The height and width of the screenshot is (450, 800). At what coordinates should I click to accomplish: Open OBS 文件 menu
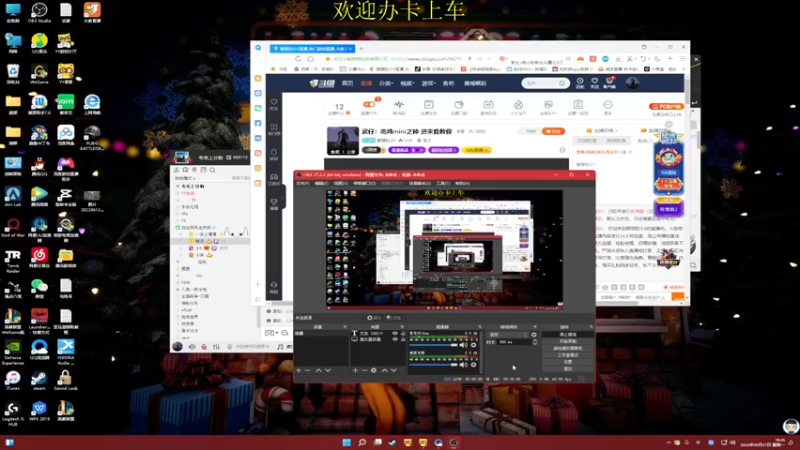[x=303, y=183]
